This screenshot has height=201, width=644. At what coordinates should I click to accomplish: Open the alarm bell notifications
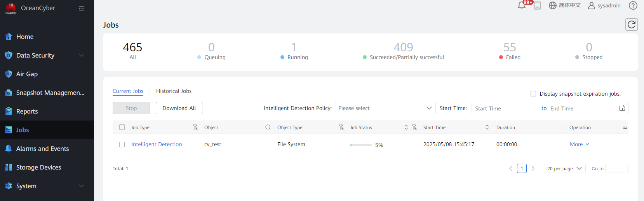tap(522, 5)
